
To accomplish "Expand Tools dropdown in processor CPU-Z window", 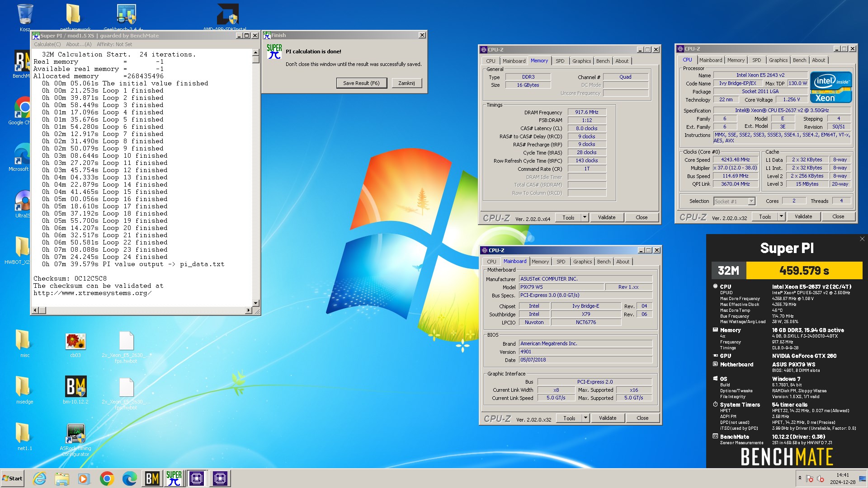I will (781, 216).
